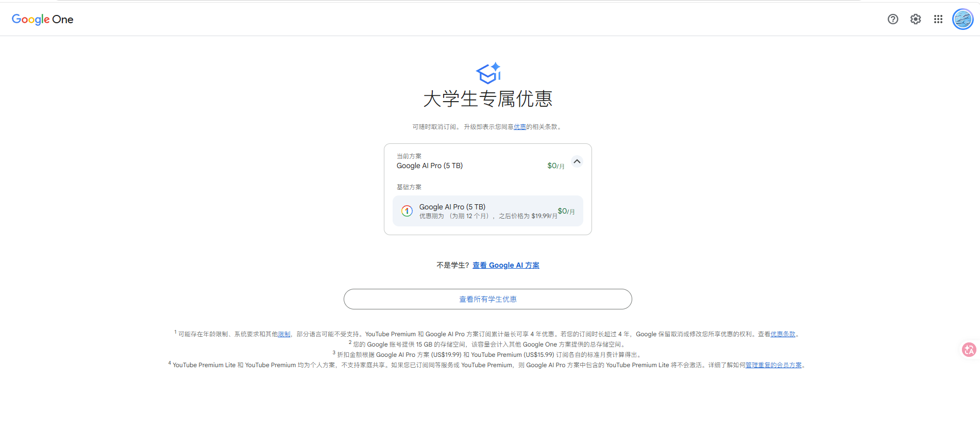Click the 当前方案 label
The height and width of the screenshot is (444, 980).
pos(409,156)
